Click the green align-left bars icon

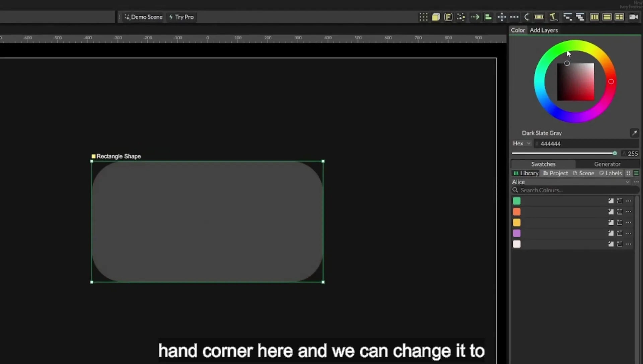[x=488, y=17]
